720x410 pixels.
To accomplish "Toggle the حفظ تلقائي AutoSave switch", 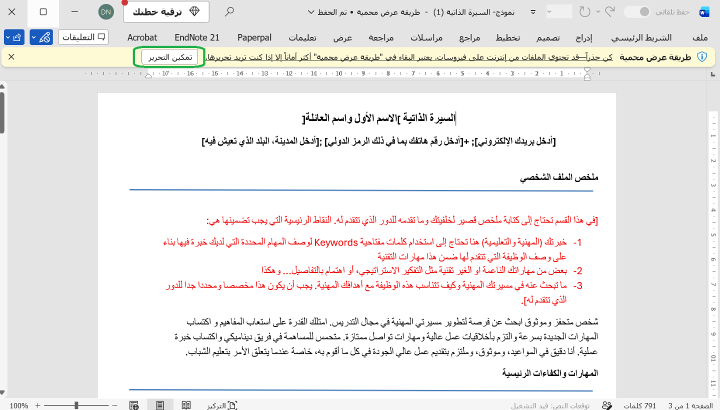I will pos(639,12).
